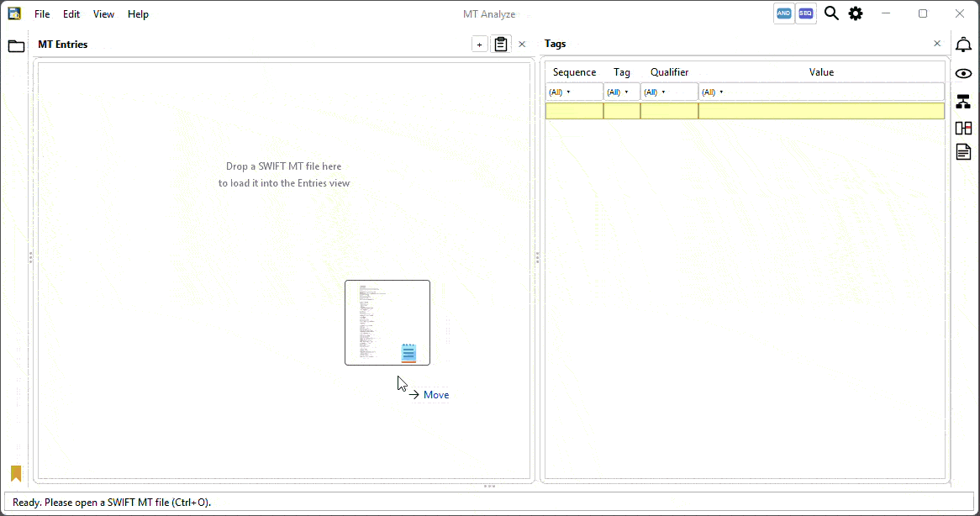Close the MT Entries panel
The image size is (980, 516).
pyautogui.click(x=522, y=45)
